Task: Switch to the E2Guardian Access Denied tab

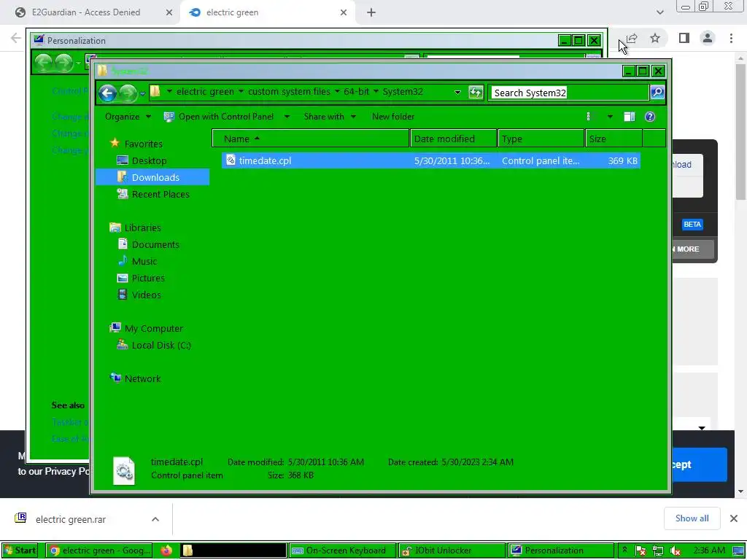Action: click(x=86, y=12)
